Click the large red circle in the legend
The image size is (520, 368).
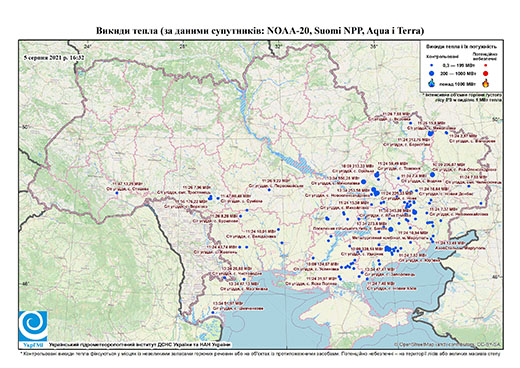tap(486, 73)
